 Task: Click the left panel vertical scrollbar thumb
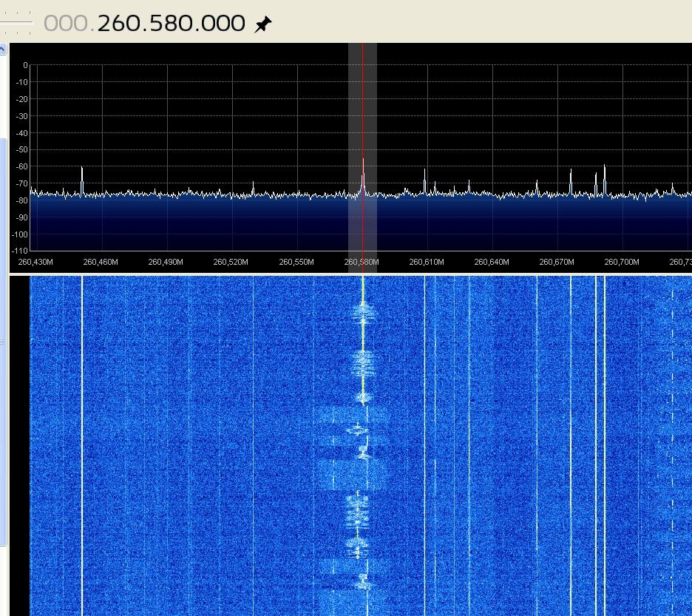click(x=3, y=342)
